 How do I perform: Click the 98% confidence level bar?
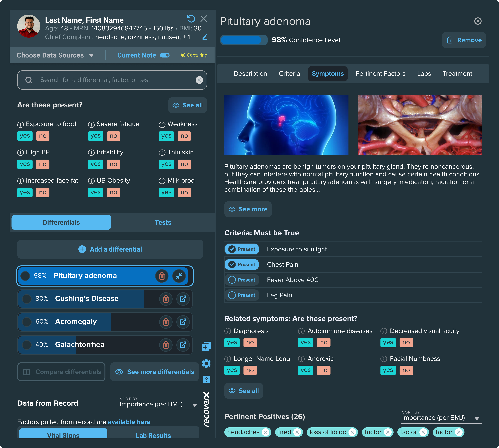pyautogui.click(x=244, y=40)
